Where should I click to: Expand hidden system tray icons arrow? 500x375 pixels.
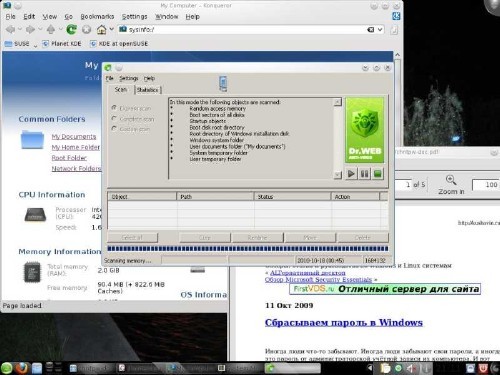(370, 368)
